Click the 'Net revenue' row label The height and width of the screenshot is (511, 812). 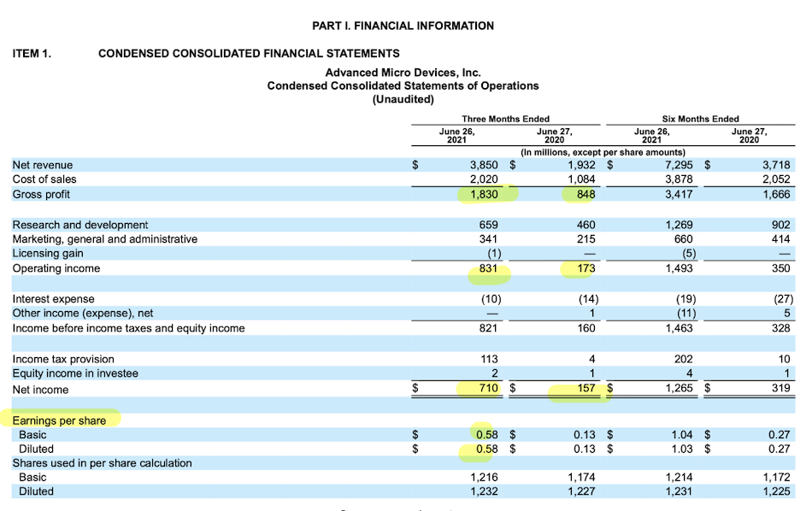[x=43, y=165]
